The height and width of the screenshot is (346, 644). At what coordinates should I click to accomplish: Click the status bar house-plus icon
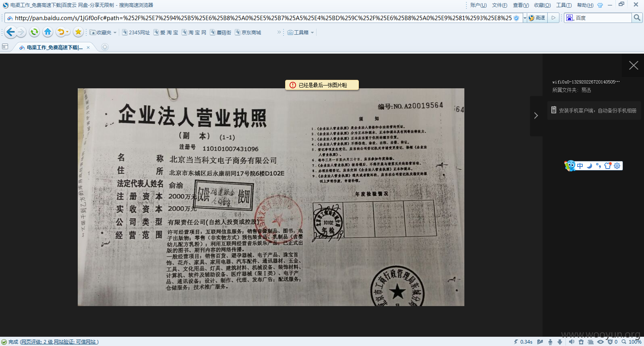[x=581, y=342]
